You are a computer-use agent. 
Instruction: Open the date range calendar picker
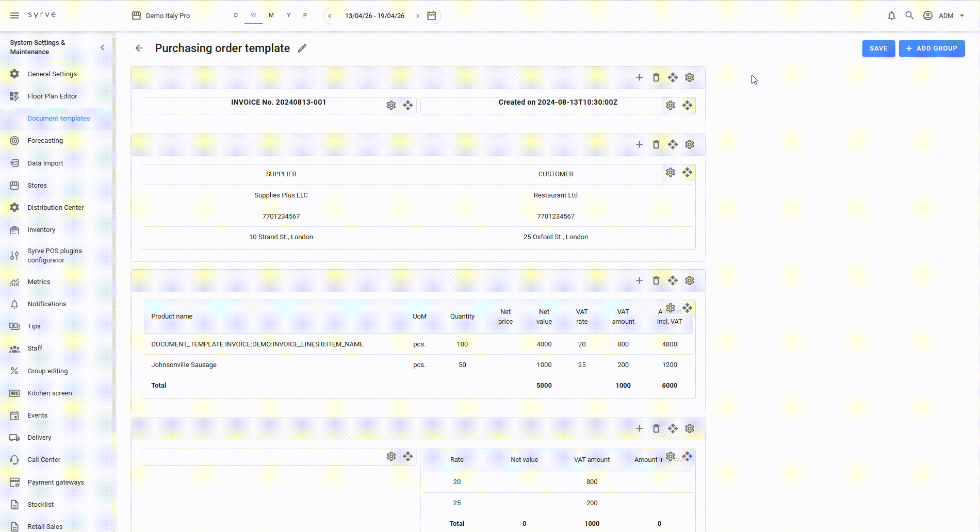432,15
